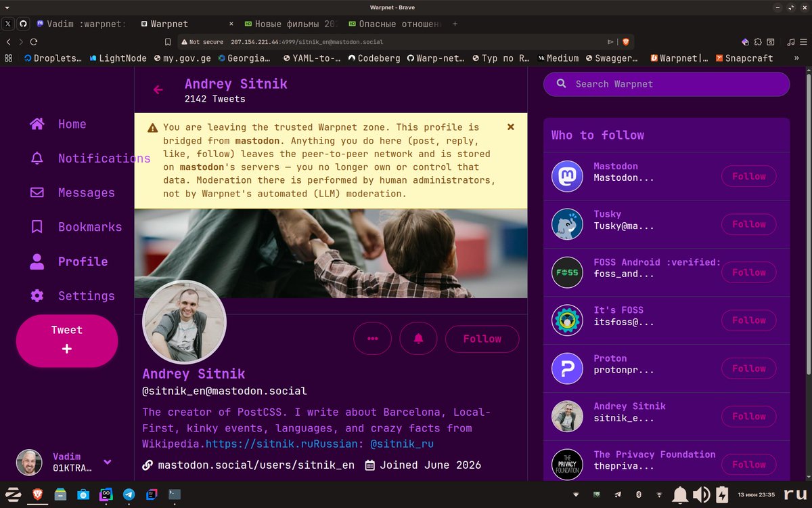Image resolution: width=812 pixels, height=508 pixels.
Task: Show more bookmarks chevron
Action: [x=797, y=58]
